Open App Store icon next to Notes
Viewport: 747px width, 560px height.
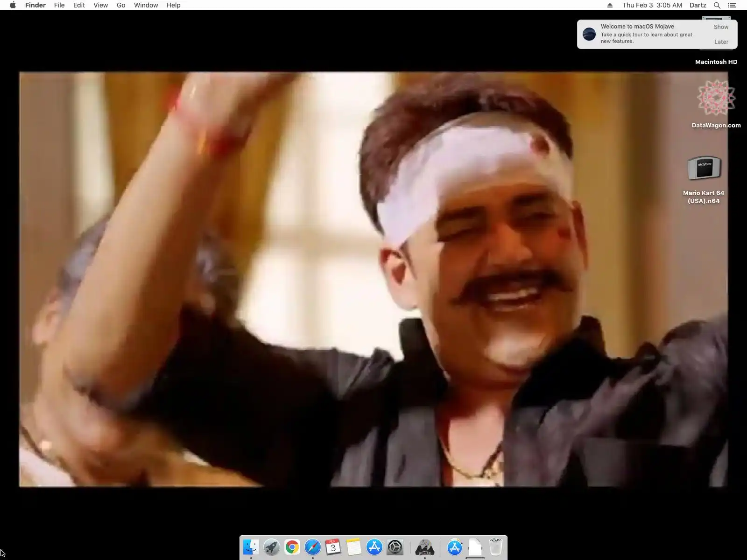pos(374,547)
